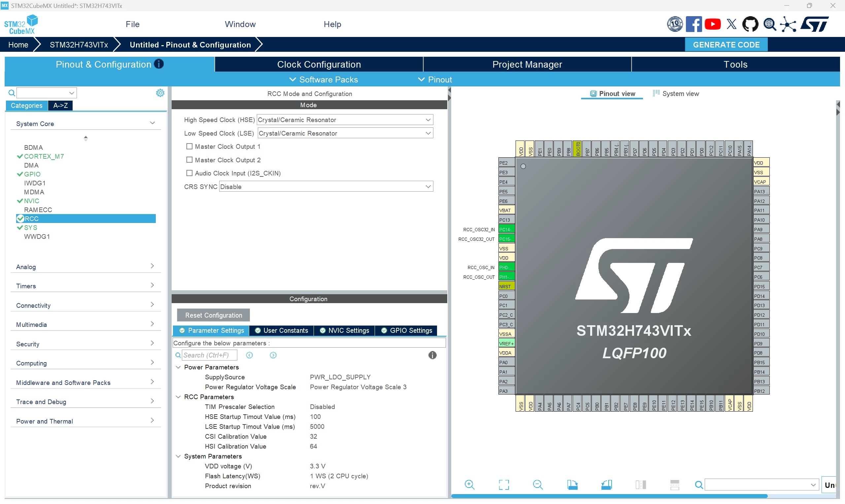Click the STM32H743VITx breadcrumb
The image size is (845, 504).
point(79,45)
